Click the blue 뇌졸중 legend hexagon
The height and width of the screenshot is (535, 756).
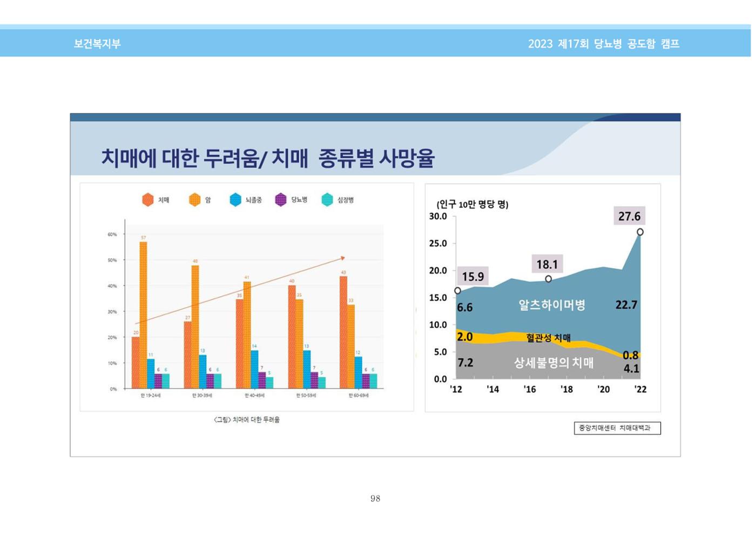tap(235, 200)
